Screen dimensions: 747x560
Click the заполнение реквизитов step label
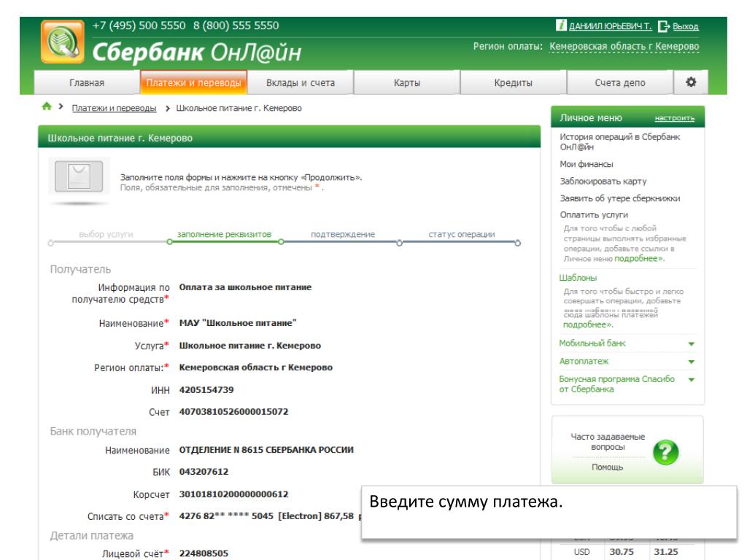coord(224,234)
